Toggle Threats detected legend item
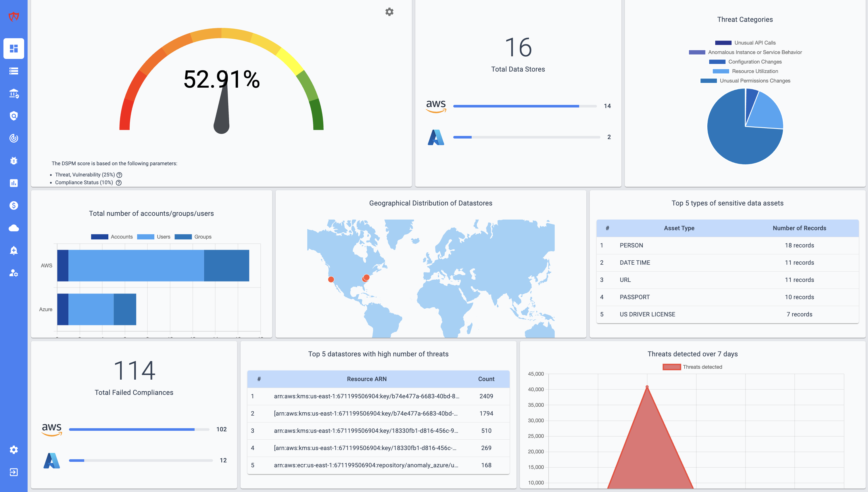This screenshot has height=492, width=868. 692,367
